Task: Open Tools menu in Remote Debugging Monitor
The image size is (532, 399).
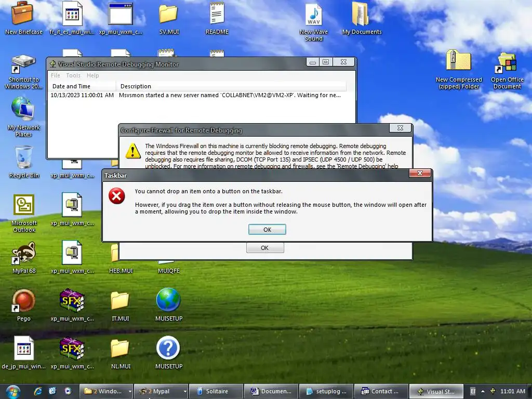Action: [73, 75]
